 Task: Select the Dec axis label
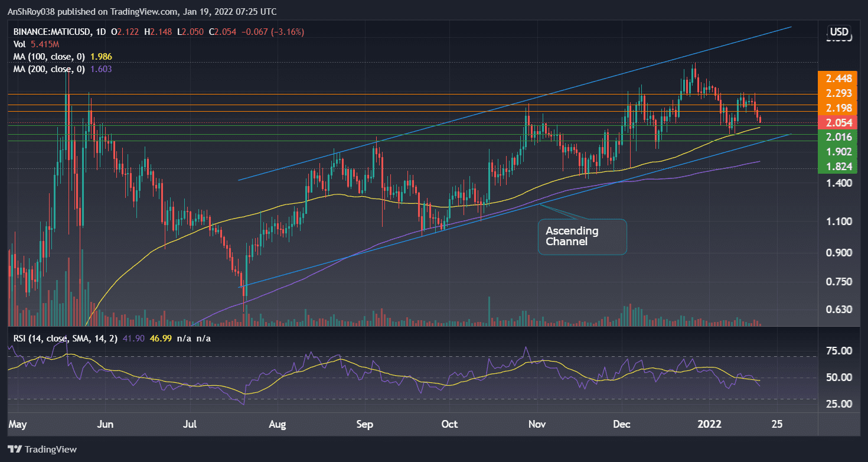tap(621, 424)
